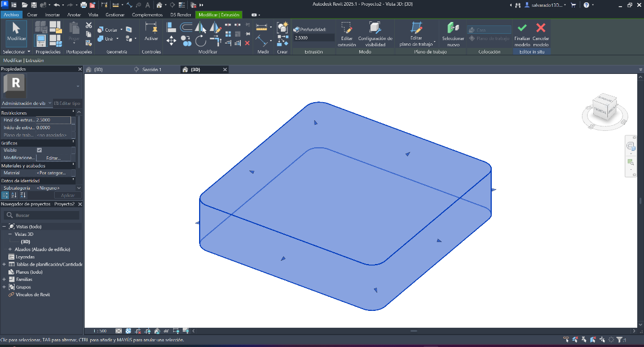Click the Editar tipo button
644x347 pixels.
click(x=67, y=103)
